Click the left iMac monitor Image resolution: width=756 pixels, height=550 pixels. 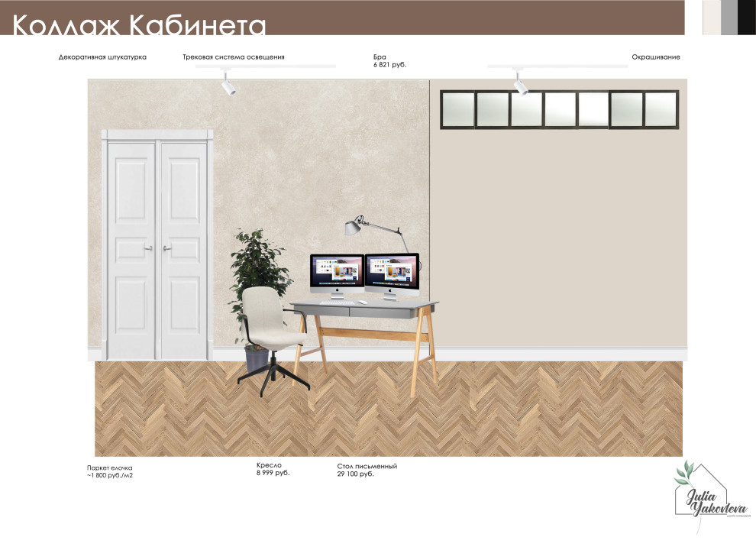tap(337, 273)
